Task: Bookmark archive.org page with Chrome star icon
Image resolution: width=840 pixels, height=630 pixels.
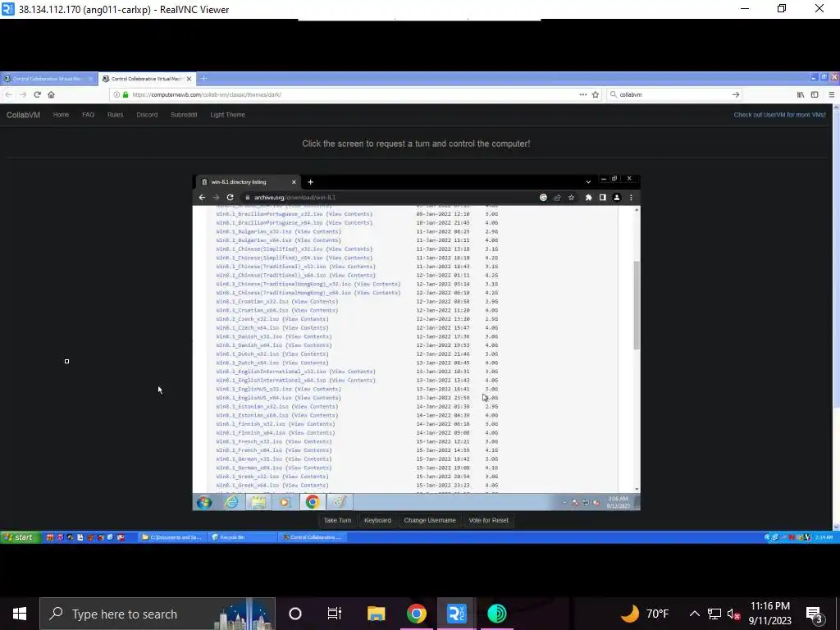Action: [x=572, y=197]
